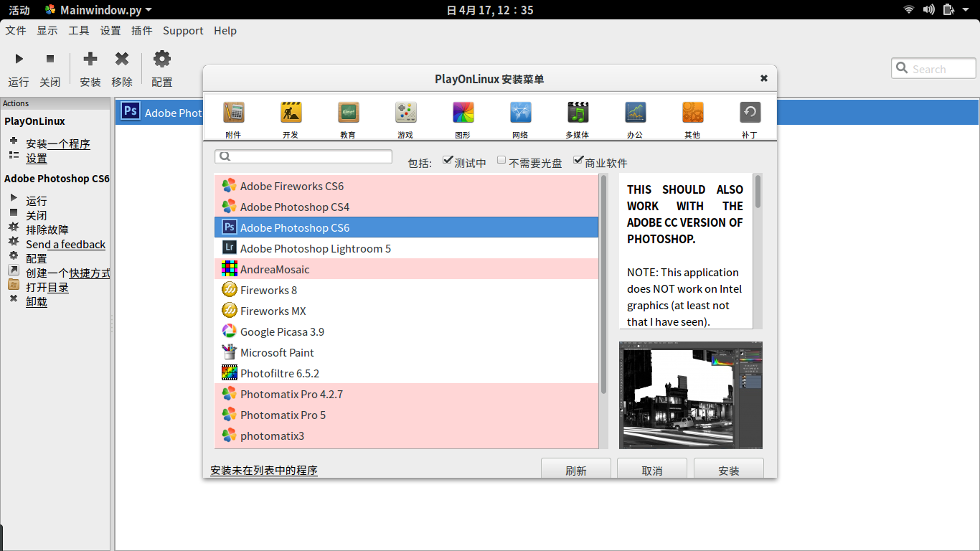Click the 安装 install button in dialog
Viewport: 980px width, 551px height.
tap(729, 468)
